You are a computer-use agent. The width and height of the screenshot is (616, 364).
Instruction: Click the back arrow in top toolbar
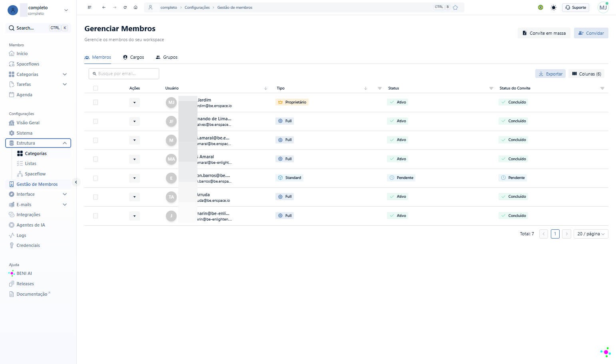(x=104, y=8)
